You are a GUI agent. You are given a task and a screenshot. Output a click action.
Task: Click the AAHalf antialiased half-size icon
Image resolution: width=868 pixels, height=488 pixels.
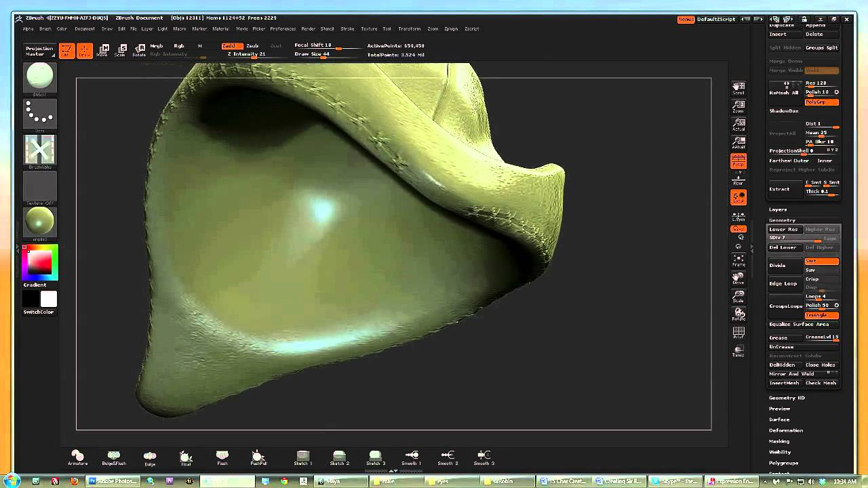click(738, 143)
